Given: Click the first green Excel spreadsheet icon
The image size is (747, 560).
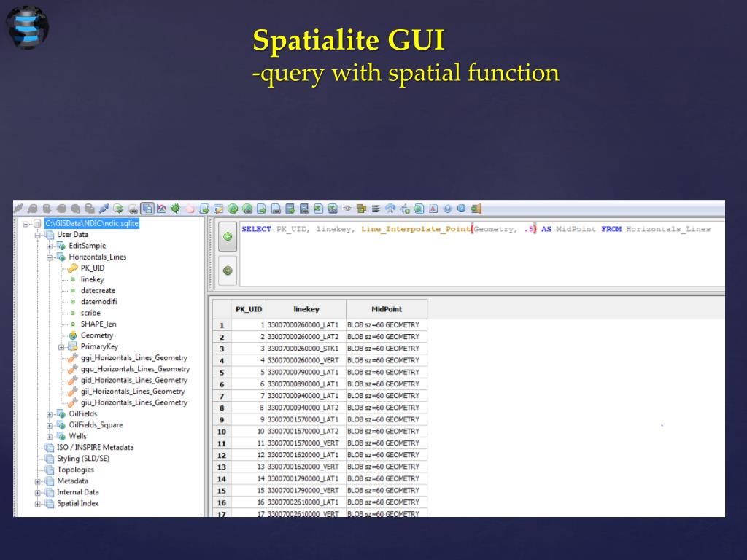Looking at the screenshot, I should click(319, 209).
